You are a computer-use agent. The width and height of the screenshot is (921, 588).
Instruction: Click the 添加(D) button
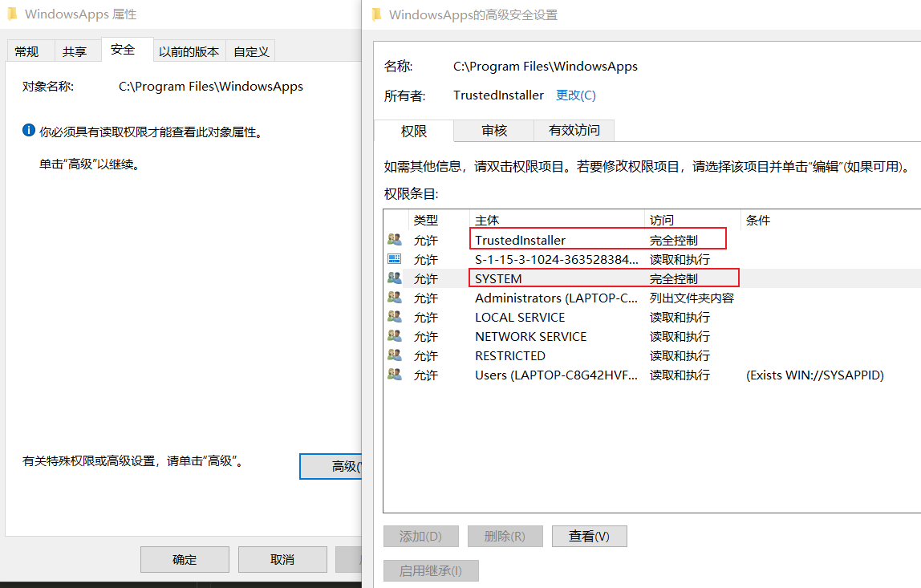pyautogui.click(x=420, y=537)
